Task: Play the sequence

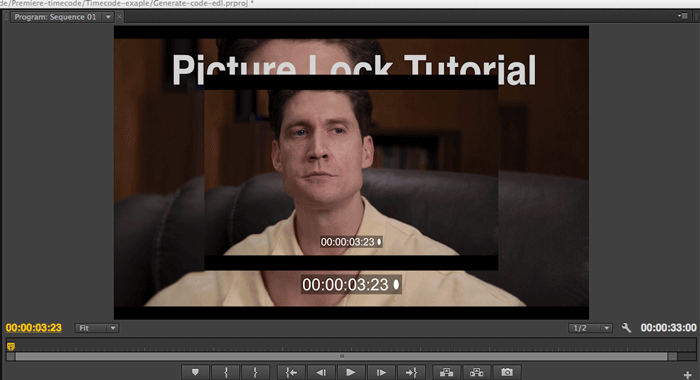Action: click(351, 372)
